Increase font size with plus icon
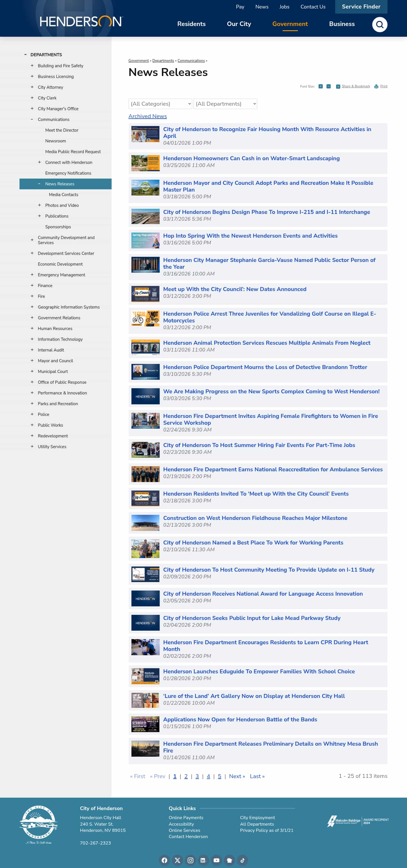The width and height of the screenshot is (407, 868). pyautogui.click(x=321, y=86)
